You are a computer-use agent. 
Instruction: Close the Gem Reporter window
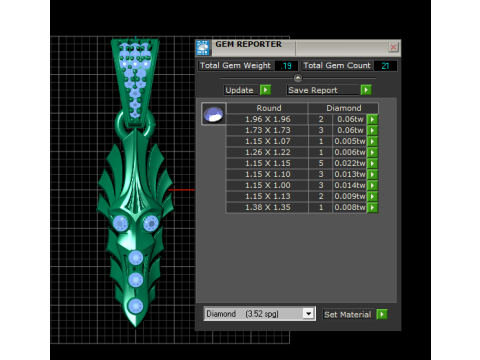click(393, 47)
